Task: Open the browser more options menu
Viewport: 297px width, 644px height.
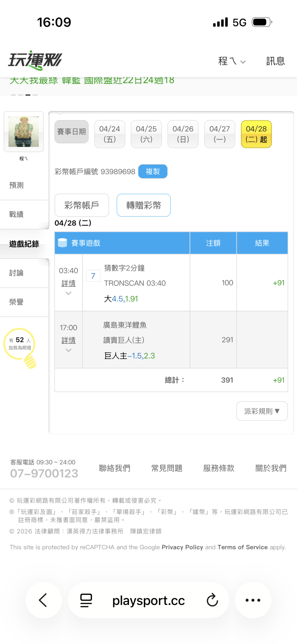Action: tap(253, 600)
